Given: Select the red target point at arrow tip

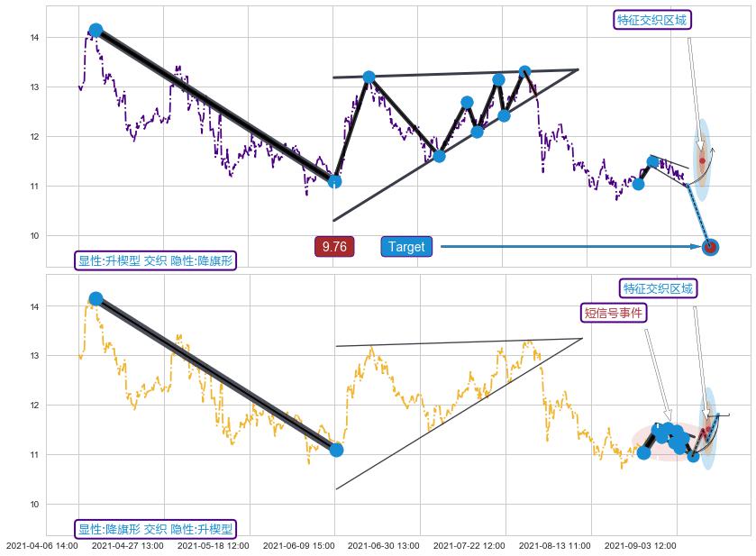Looking at the screenshot, I should click(x=710, y=247).
